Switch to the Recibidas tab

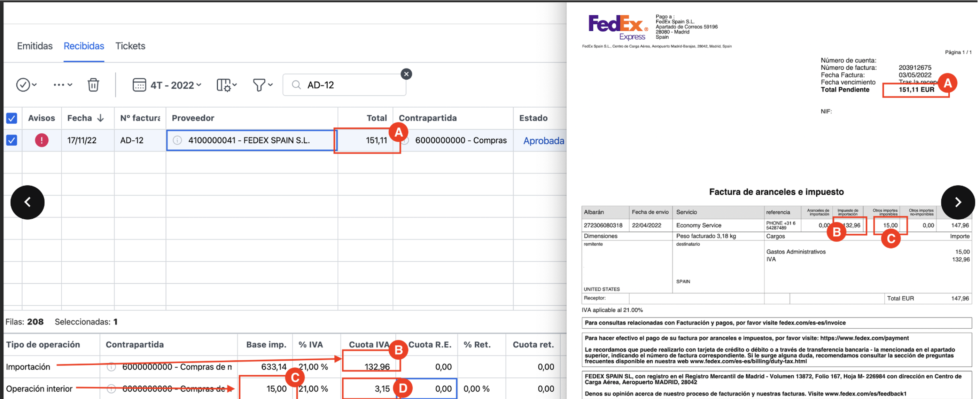[x=84, y=46]
